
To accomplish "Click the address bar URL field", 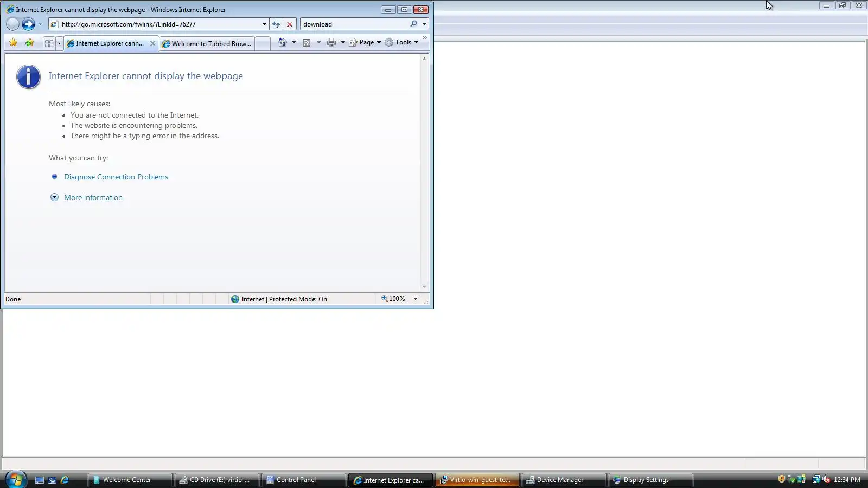I will [x=159, y=24].
